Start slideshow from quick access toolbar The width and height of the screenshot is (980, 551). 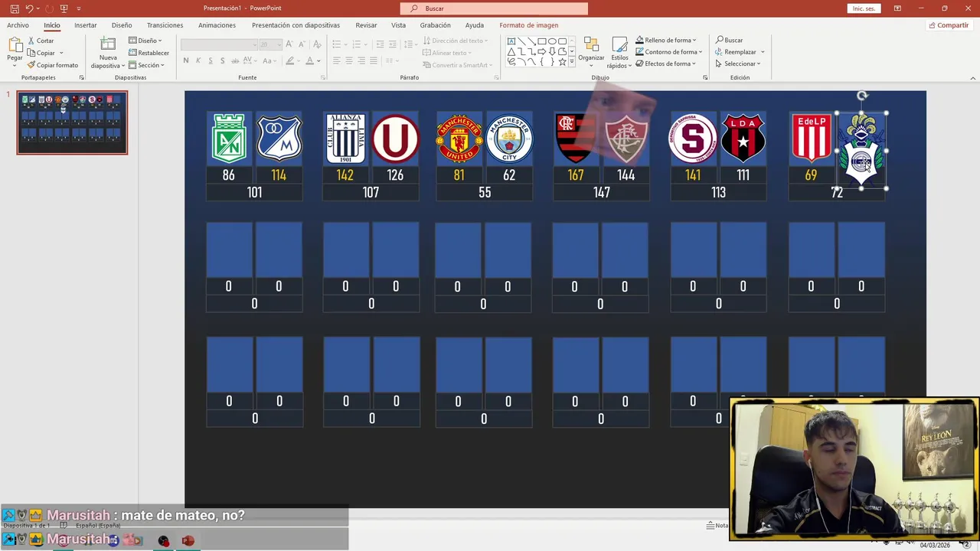click(64, 8)
